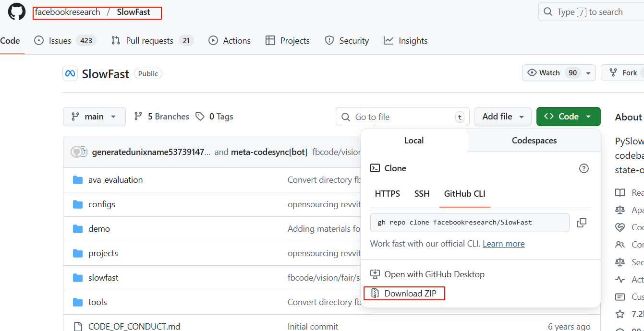
Task: Open the demo folder
Action: click(99, 229)
